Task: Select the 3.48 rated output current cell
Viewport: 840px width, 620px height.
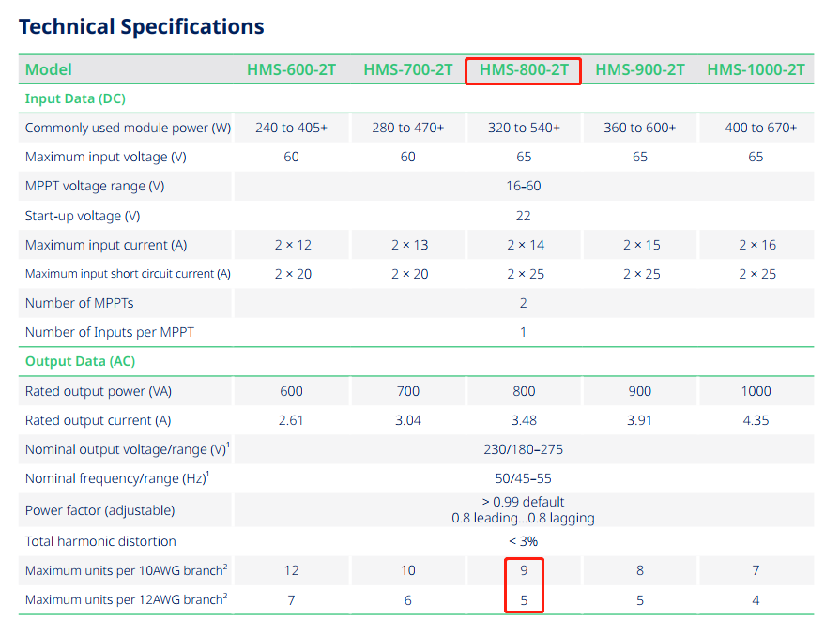Action: tap(523, 420)
